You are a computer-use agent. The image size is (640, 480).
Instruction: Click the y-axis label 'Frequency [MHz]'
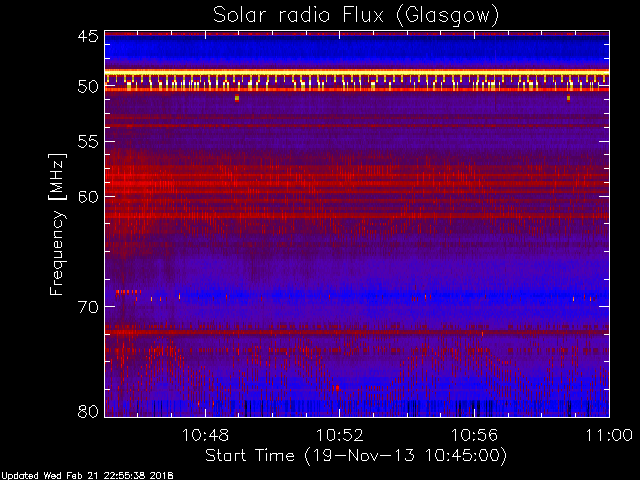click(57, 224)
